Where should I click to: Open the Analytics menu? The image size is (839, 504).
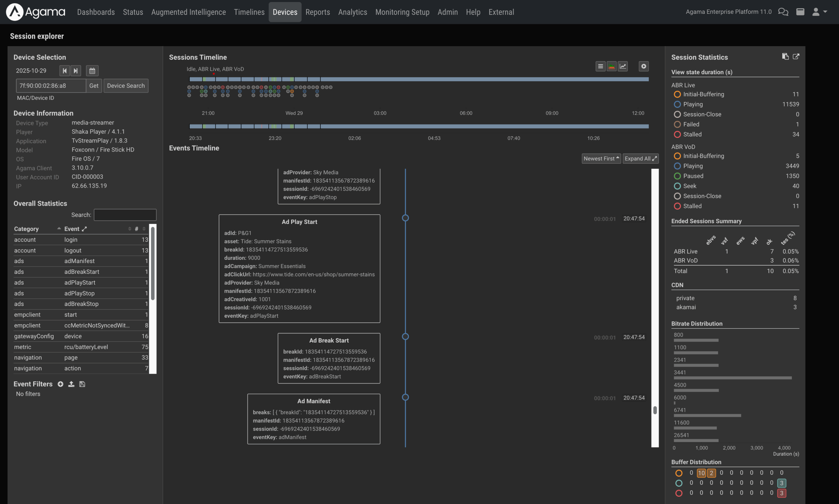[352, 12]
